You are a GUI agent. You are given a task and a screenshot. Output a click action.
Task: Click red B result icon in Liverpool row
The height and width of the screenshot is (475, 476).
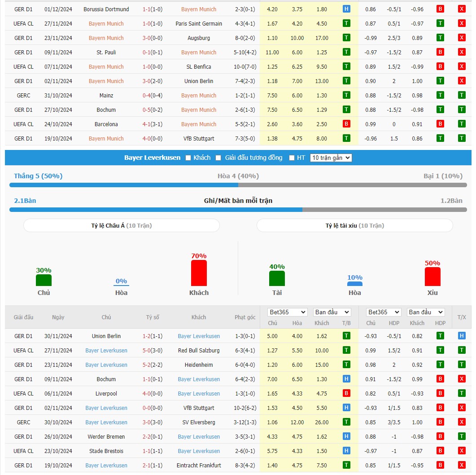pos(346,393)
